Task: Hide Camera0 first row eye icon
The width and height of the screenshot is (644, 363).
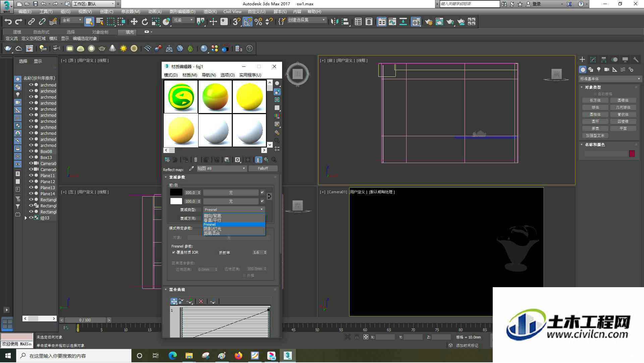Action: [x=31, y=163]
